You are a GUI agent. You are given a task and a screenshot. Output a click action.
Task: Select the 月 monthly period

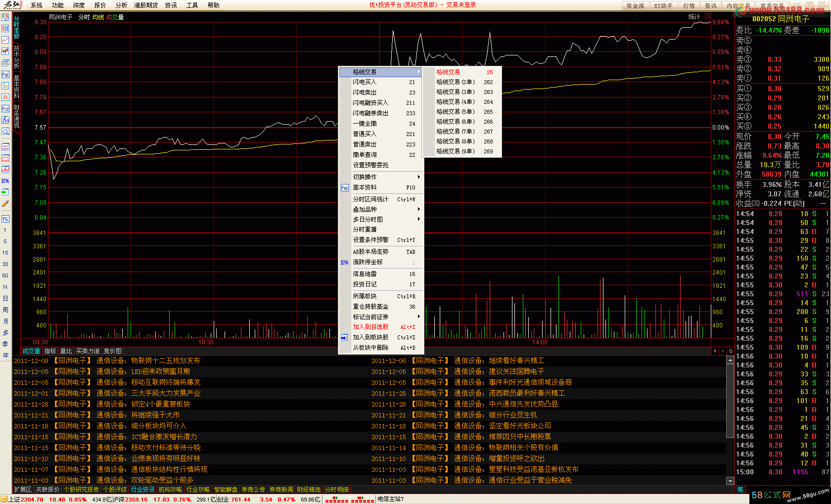pyautogui.click(x=5, y=321)
